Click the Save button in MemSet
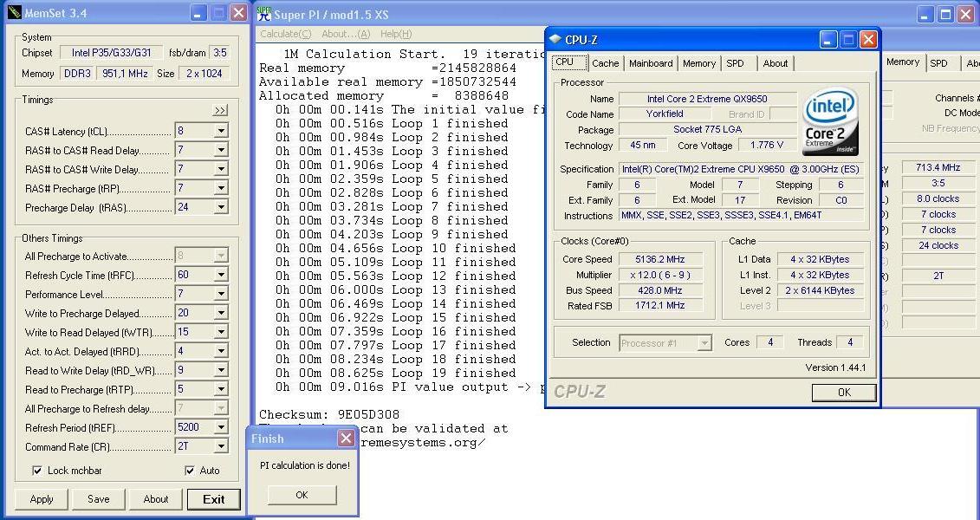 [x=98, y=498]
